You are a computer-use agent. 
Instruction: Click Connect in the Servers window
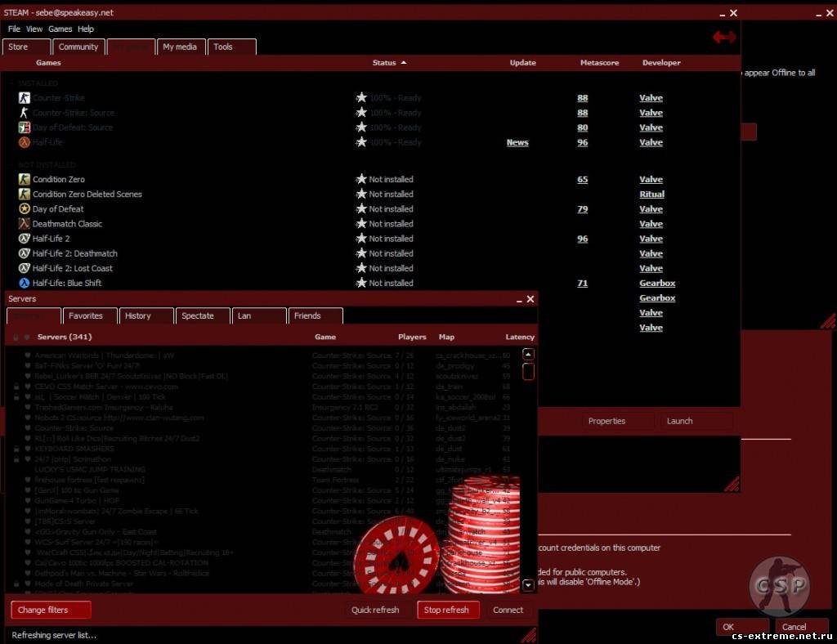pos(508,610)
